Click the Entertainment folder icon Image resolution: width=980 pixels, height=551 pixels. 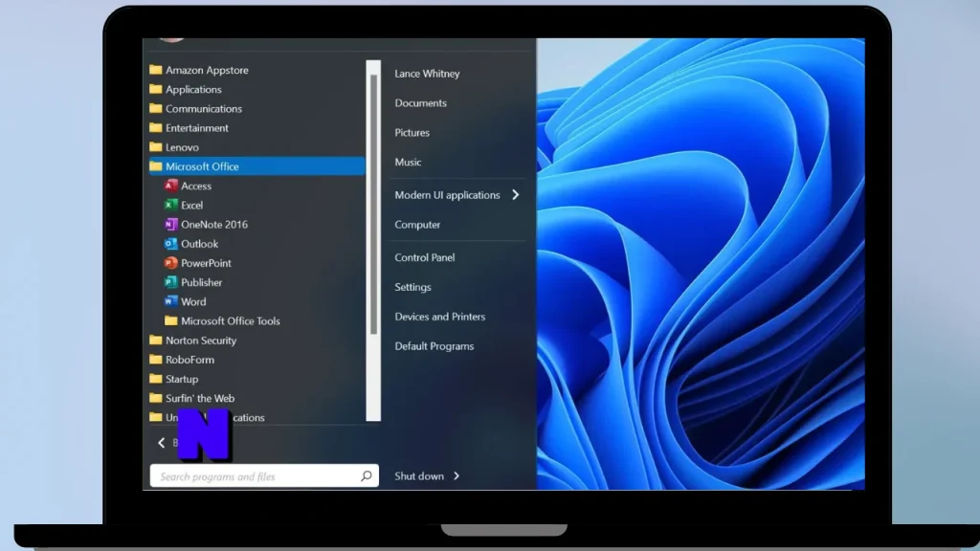click(x=156, y=128)
